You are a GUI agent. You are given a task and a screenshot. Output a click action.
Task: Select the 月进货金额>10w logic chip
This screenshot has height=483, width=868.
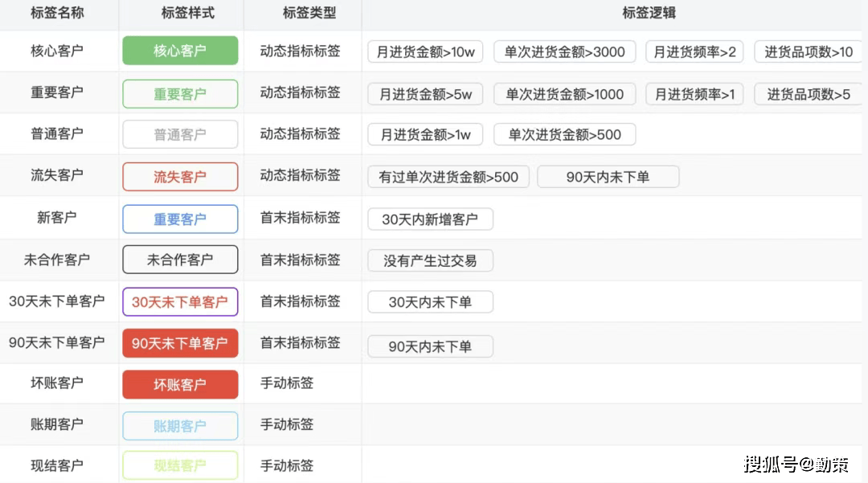(x=425, y=52)
